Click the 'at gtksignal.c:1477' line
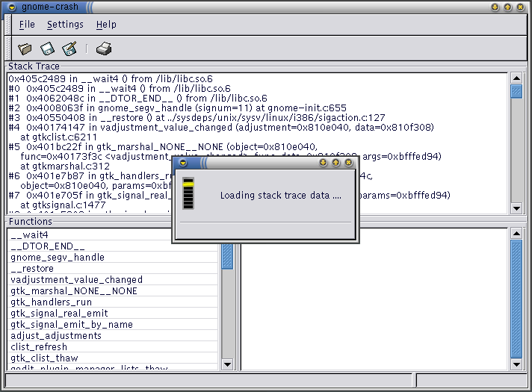 [x=63, y=205]
